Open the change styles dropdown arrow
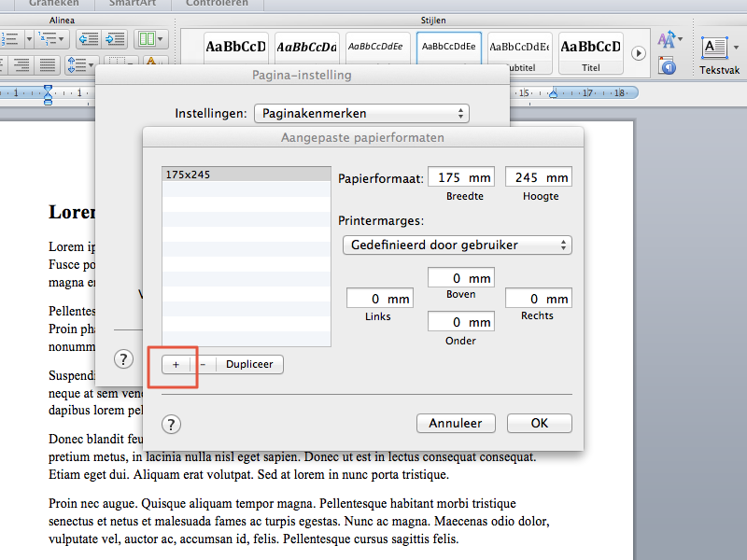Viewport: 747px width, 560px height. [680, 38]
